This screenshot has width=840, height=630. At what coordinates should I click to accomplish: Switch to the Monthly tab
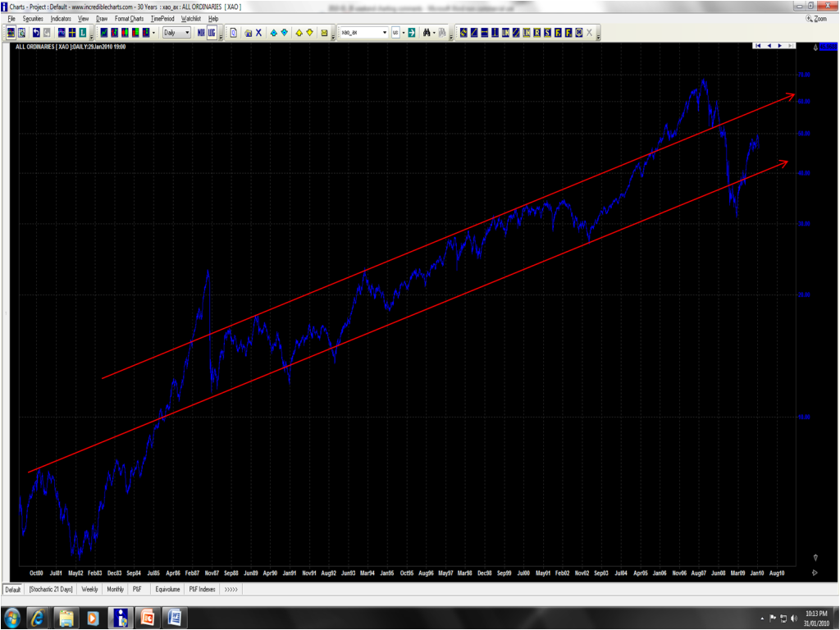[x=115, y=589]
